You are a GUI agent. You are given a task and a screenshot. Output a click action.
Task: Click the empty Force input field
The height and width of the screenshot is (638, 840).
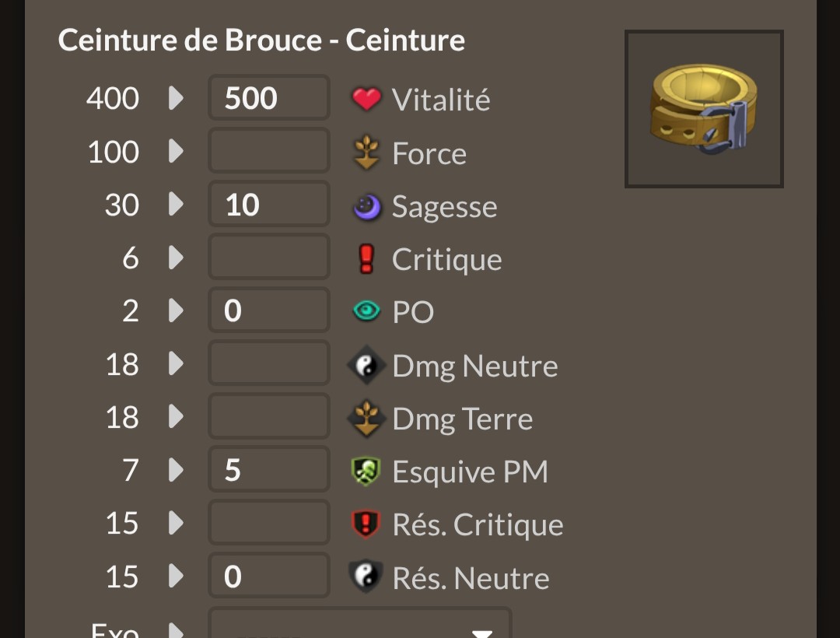click(269, 150)
